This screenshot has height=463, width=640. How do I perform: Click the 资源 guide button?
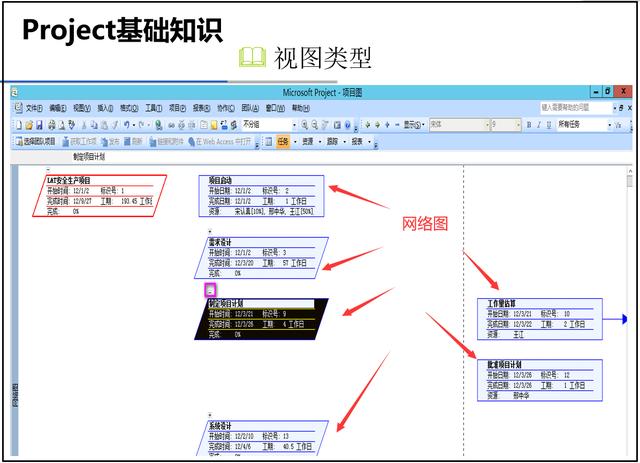pos(308,141)
